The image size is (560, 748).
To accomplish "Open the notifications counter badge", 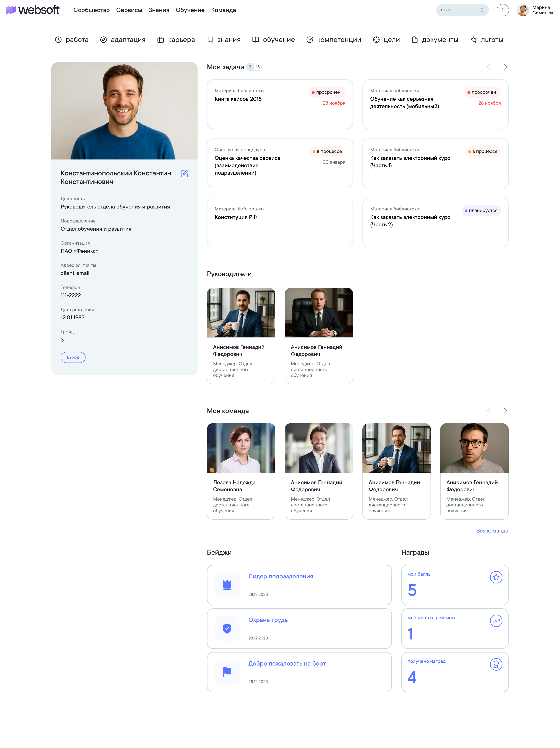I will point(502,10).
